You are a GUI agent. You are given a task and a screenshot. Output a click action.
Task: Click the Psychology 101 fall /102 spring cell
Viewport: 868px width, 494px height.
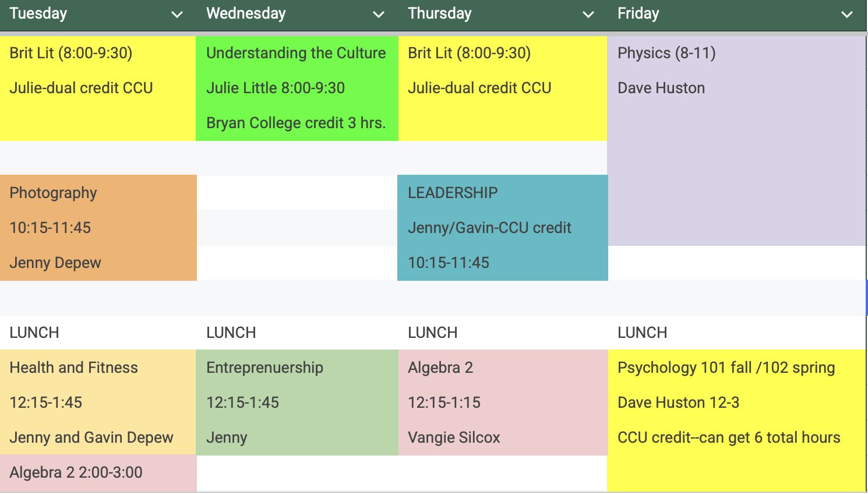[737, 368]
